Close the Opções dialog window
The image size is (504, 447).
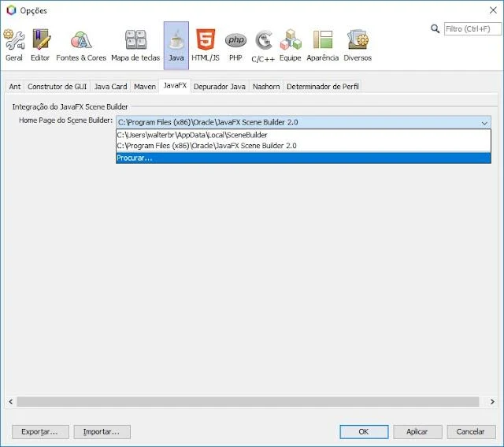pyautogui.click(x=493, y=10)
